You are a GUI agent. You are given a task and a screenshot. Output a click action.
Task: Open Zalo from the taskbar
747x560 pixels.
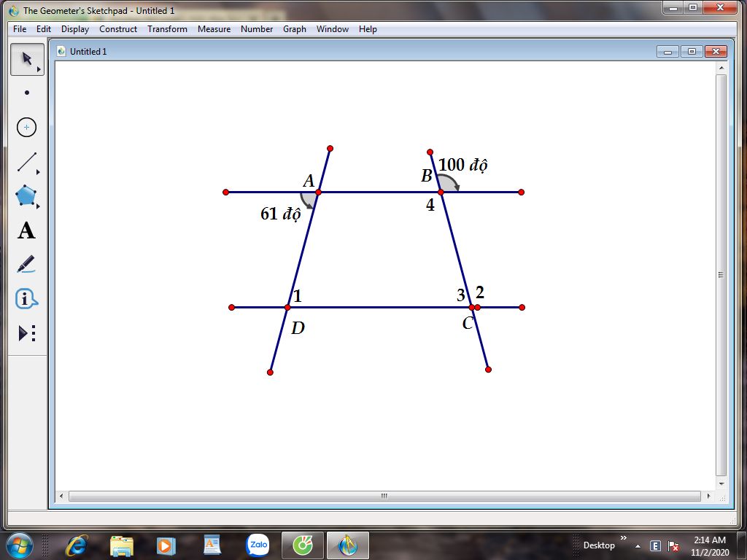[258, 545]
